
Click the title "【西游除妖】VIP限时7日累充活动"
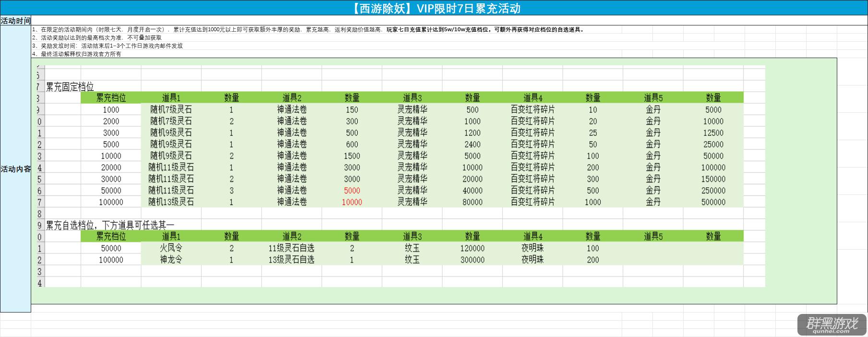pos(435,8)
